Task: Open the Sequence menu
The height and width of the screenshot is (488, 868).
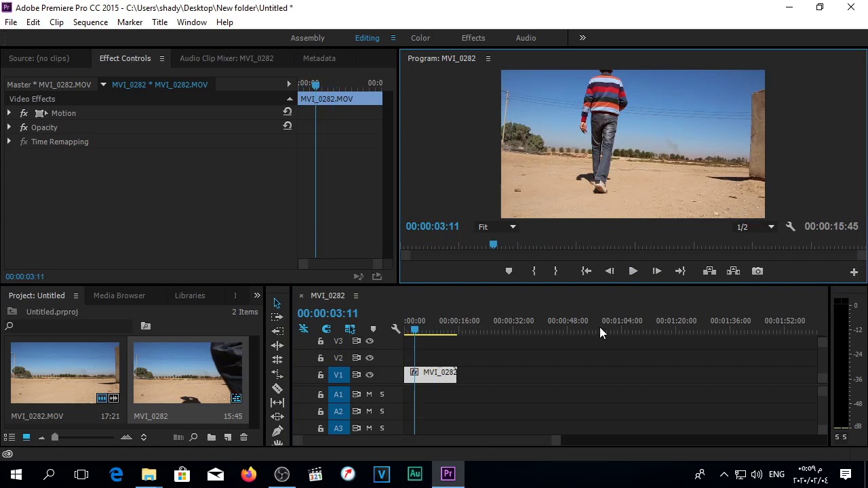Action: click(x=90, y=22)
